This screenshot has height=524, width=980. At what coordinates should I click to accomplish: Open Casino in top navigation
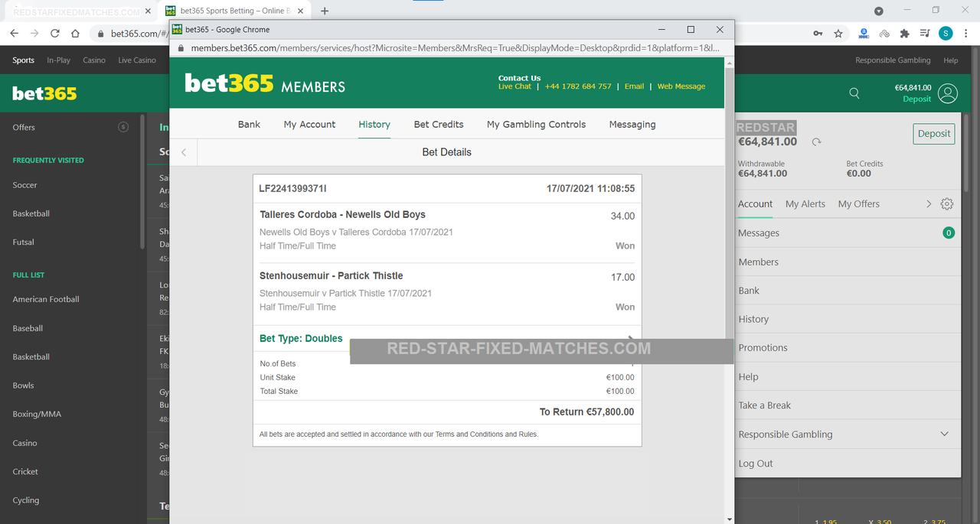pyautogui.click(x=94, y=60)
